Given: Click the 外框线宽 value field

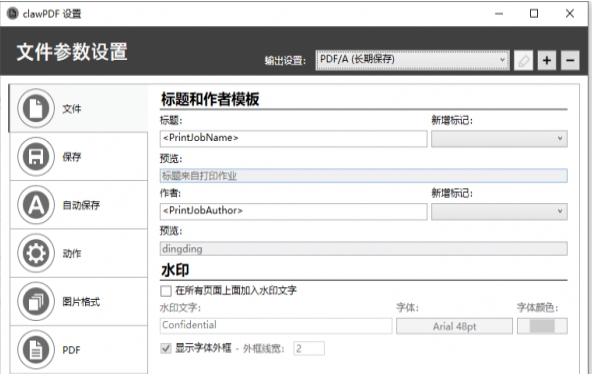Looking at the screenshot, I should click(309, 348).
